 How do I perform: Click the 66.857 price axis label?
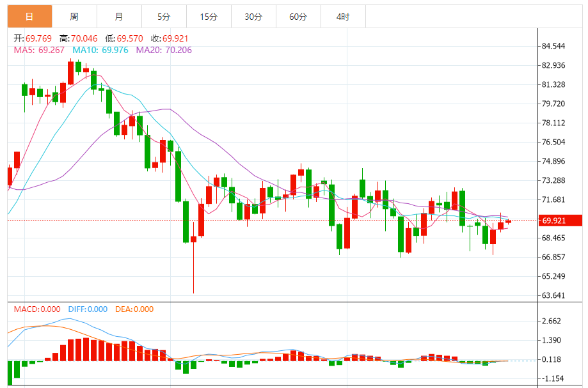tap(553, 257)
